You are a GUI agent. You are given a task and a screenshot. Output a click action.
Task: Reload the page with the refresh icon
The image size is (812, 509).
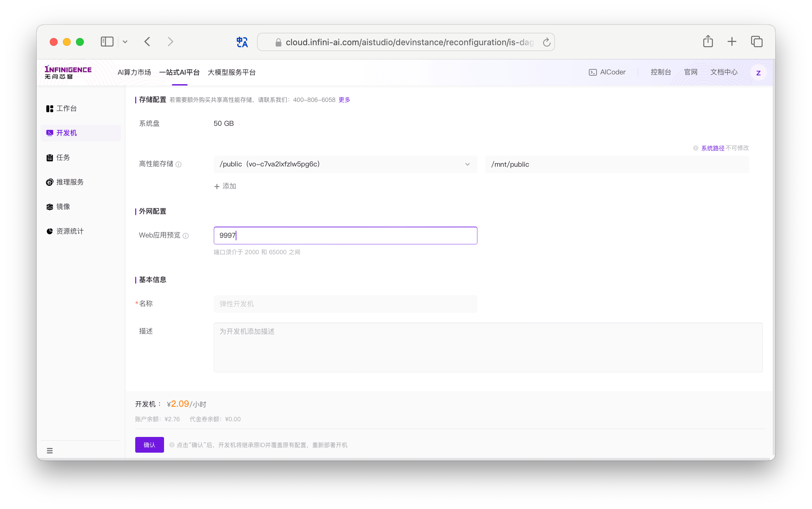click(x=546, y=43)
